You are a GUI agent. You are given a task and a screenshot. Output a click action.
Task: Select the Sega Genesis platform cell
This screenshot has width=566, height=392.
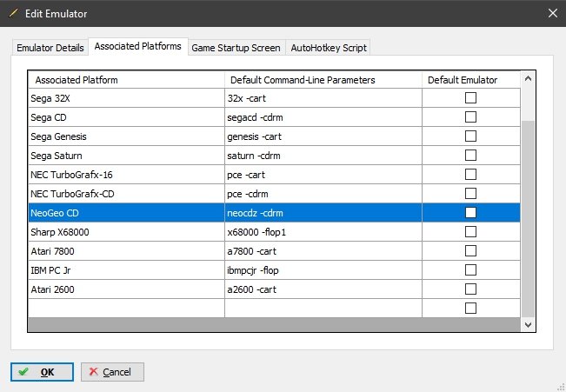click(x=126, y=136)
